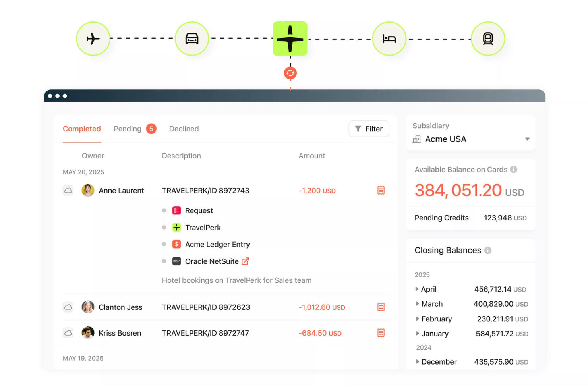Click the info icon beside Available Balance on Cards
Viewport: 588px width, 392px height.
[x=514, y=169]
